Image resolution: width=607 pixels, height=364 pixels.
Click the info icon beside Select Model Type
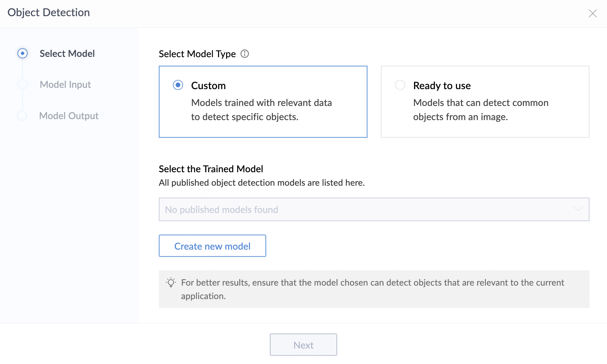[x=245, y=54]
